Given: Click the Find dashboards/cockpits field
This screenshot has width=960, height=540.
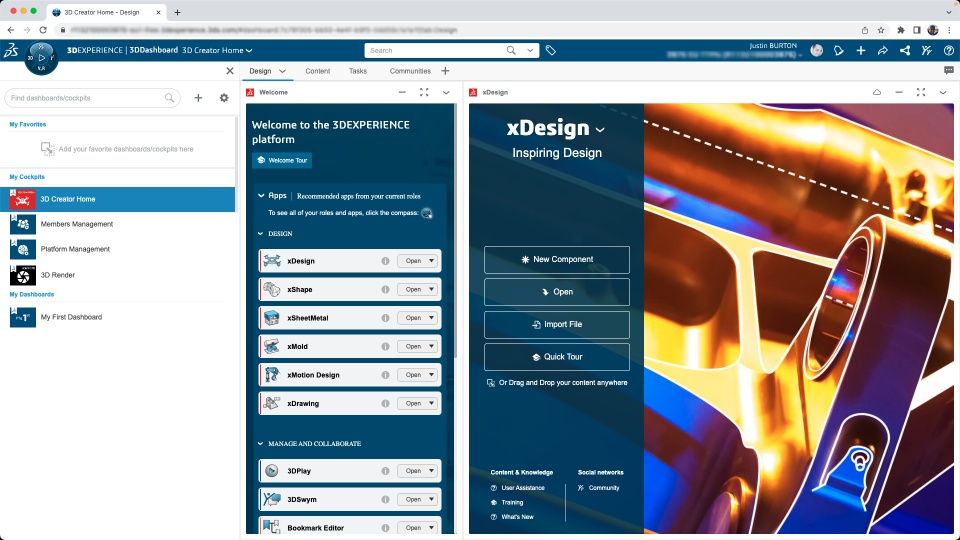Looking at the screenshot, I should 92,98.
